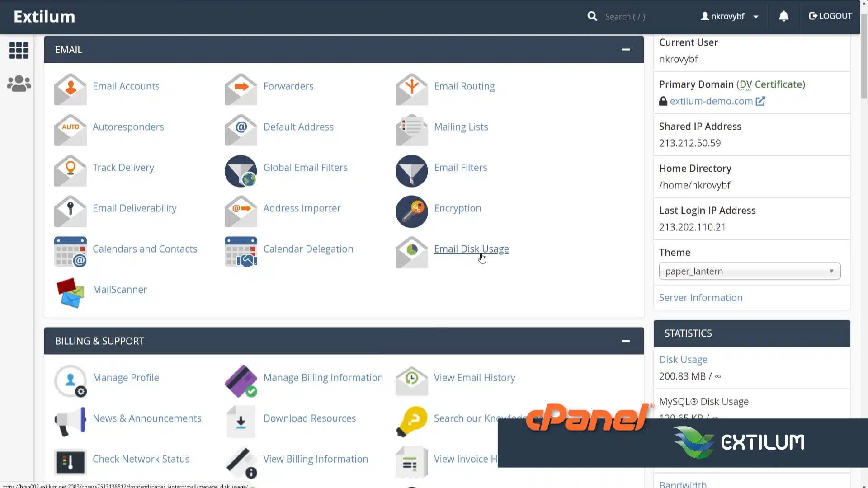Open the Email Disk Usage link
This screenshot has width=868, height=488.
(471, 249)
